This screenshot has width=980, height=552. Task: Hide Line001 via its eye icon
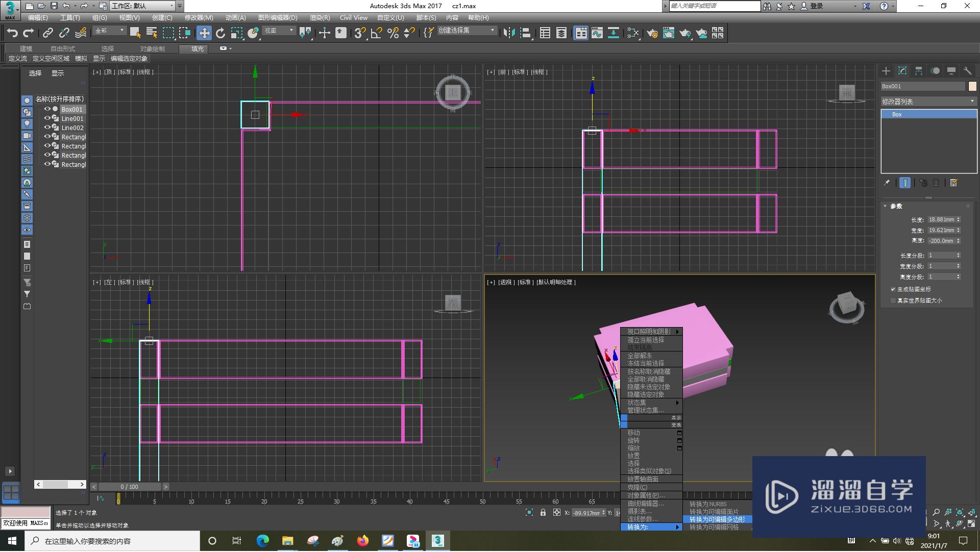47,118
